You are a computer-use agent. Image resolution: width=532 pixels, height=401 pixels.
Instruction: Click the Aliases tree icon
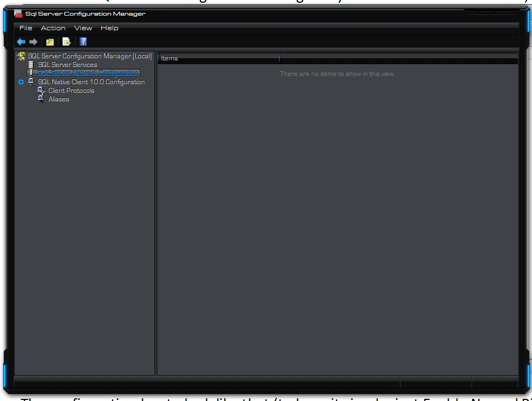(x=41, y=99)
